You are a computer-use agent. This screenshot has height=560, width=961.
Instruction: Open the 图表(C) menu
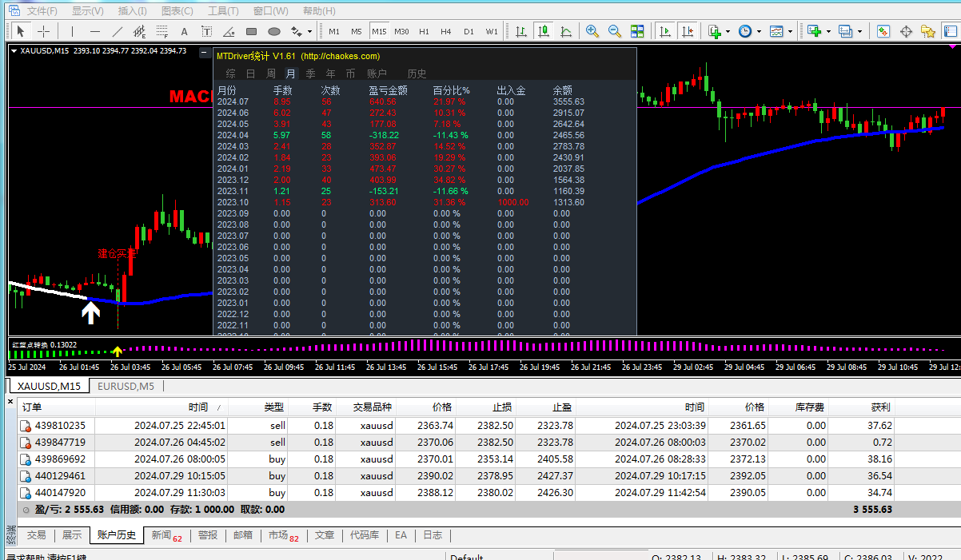point(177,11)
